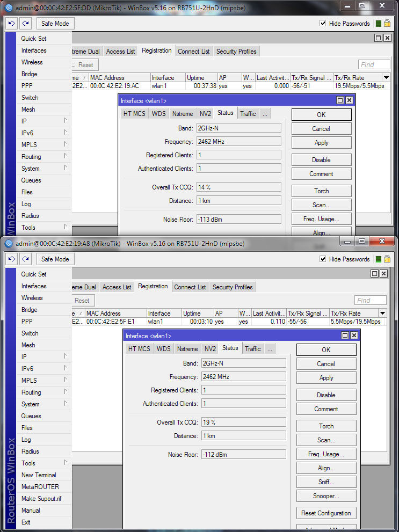Open Access List tab in top window
The width and height of the screenshot is (399, 532).
[x=120, y=52]
